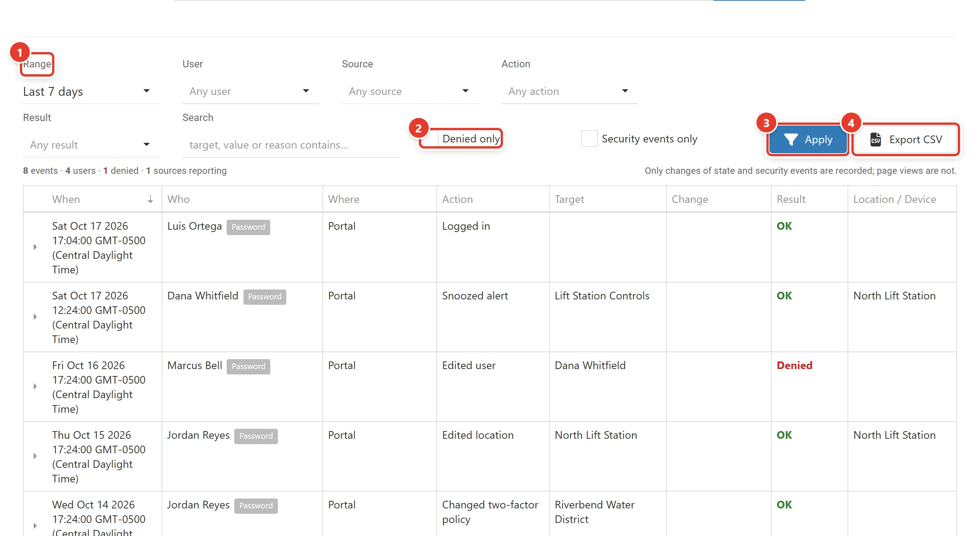Expand the Luis Ortega Logged in row
Screen dimensions: 980x536
pos(35,247)
